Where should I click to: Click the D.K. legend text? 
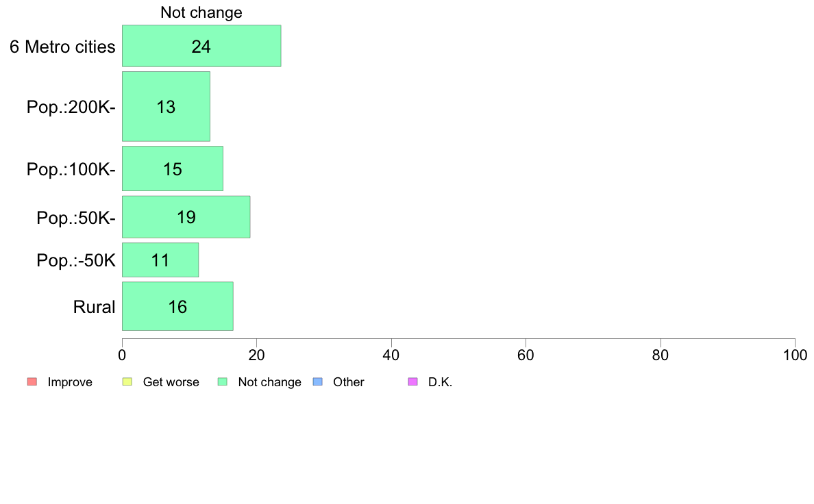(x=440, y=383)
